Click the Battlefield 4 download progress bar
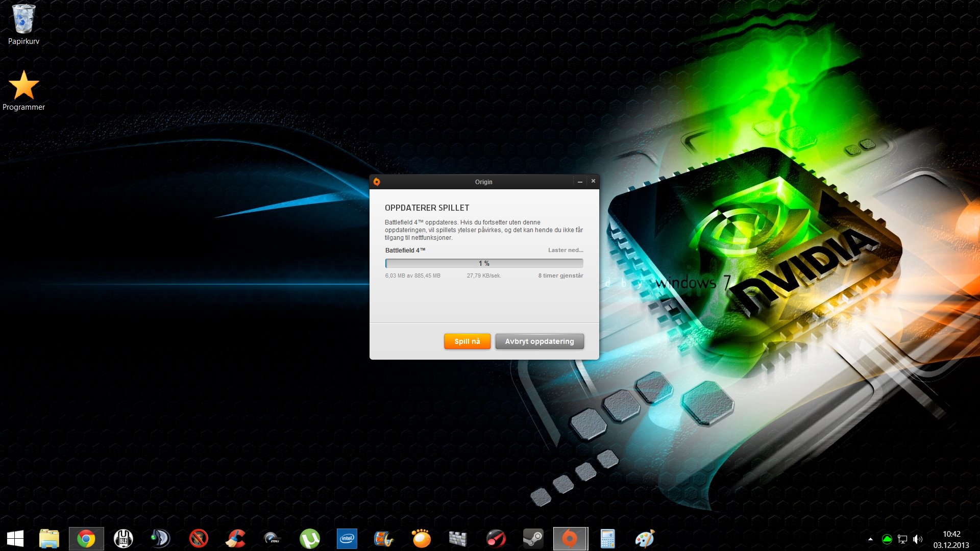 484,263
